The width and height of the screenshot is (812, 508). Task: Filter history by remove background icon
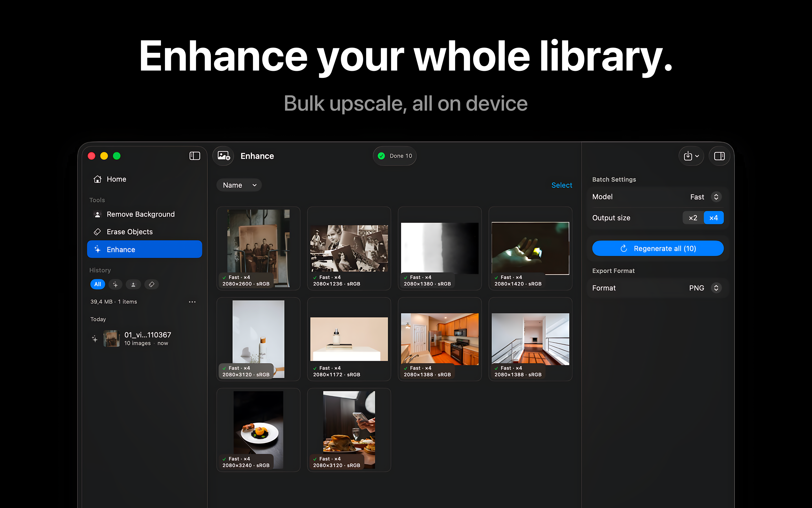(133, 284)
